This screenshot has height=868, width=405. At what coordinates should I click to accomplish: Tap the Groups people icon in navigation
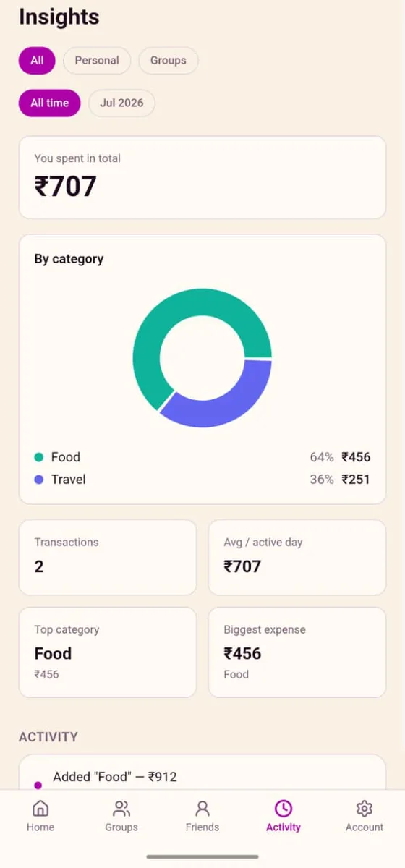coord(121,808)
